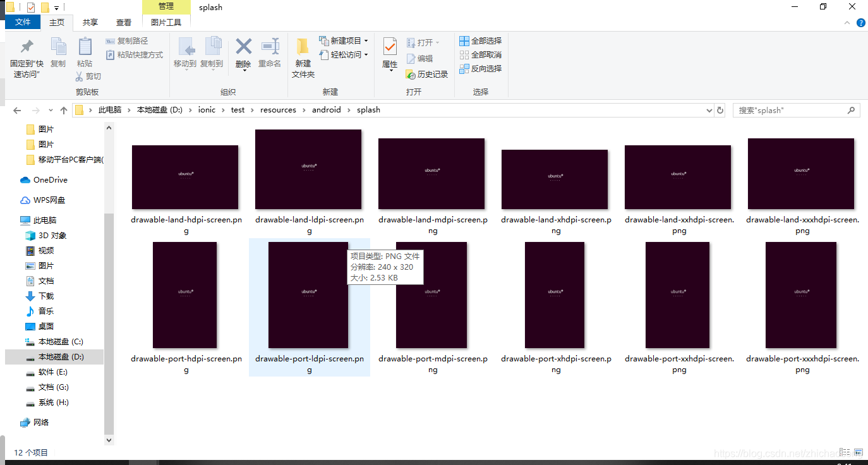Open the address bar history dropdown

pos(709,110)
